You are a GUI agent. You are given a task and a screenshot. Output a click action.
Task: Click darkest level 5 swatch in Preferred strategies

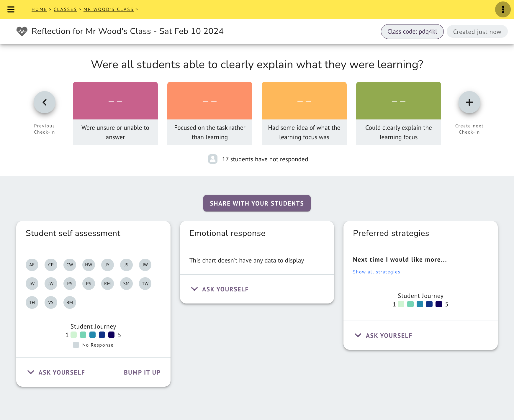point(439,304)
